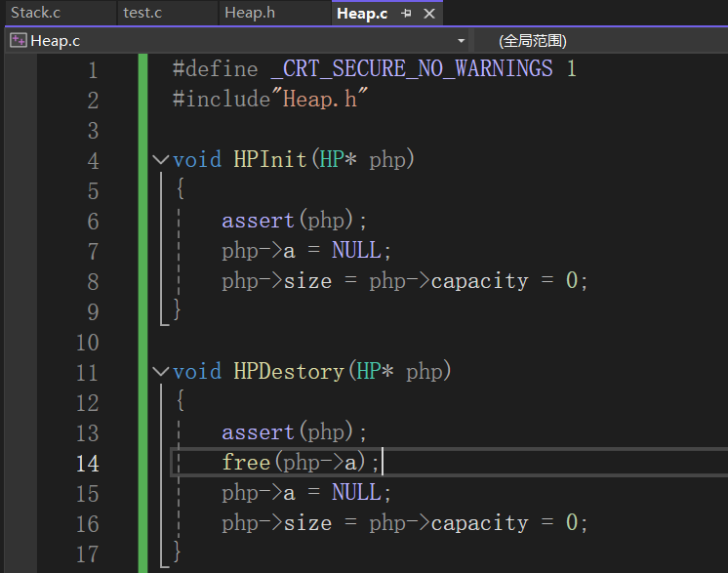
Task: Pin the Heap.c tab
Action: [406, 14]
